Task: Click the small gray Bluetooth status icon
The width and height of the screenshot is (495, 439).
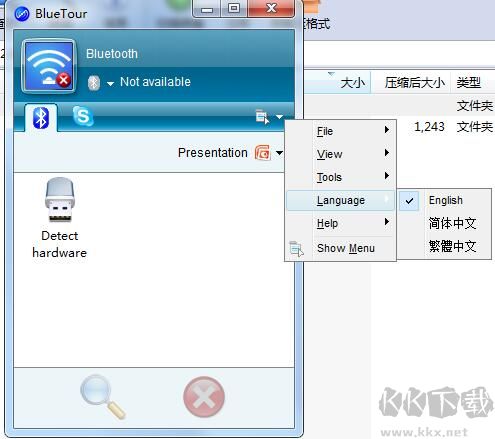Action: [94, 83]
